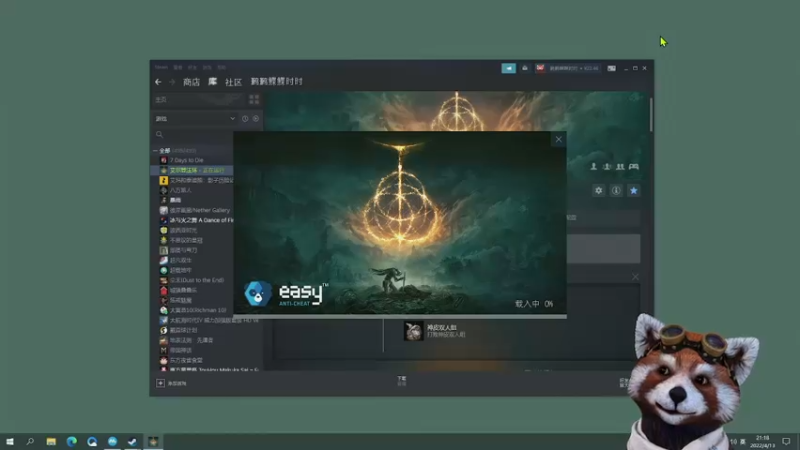Viewport: 800px width, 450px height.
Task: Open the Steam notifications inbox icon
Action: (524, 68)
